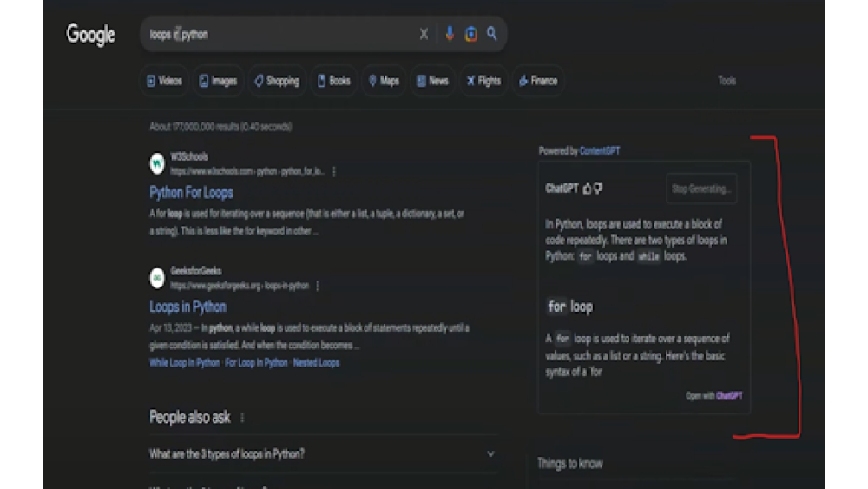Thumbs up the ChatGPT answer

coord(587,188)
